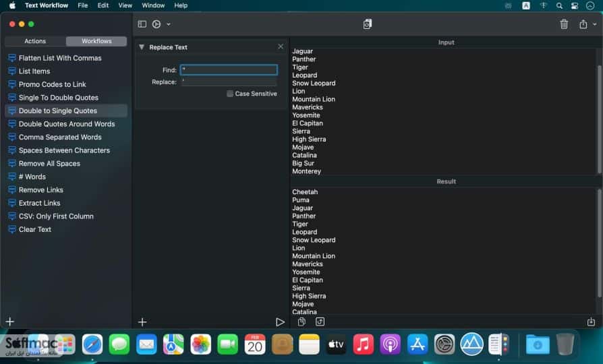Click the export icon at bottom right
The width and height of the screenshot is (603, 364).
pos(591,322)
